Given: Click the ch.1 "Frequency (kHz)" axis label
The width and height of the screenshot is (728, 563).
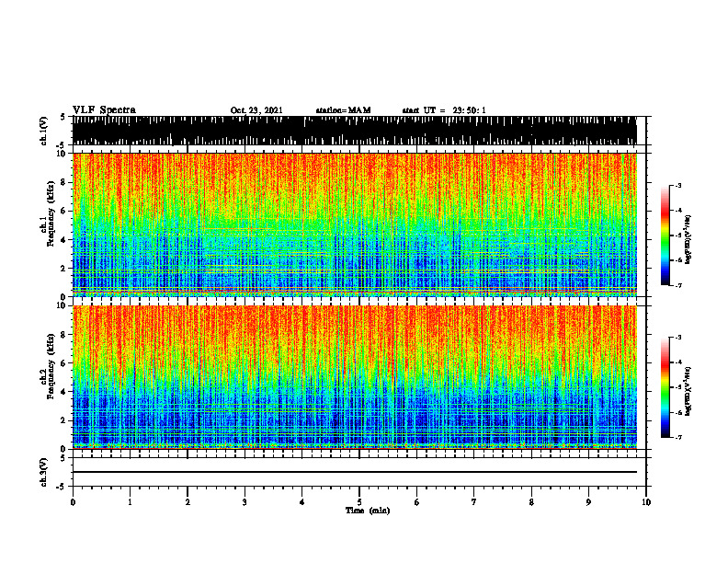Looking at the screenshot, I should 51,213.
